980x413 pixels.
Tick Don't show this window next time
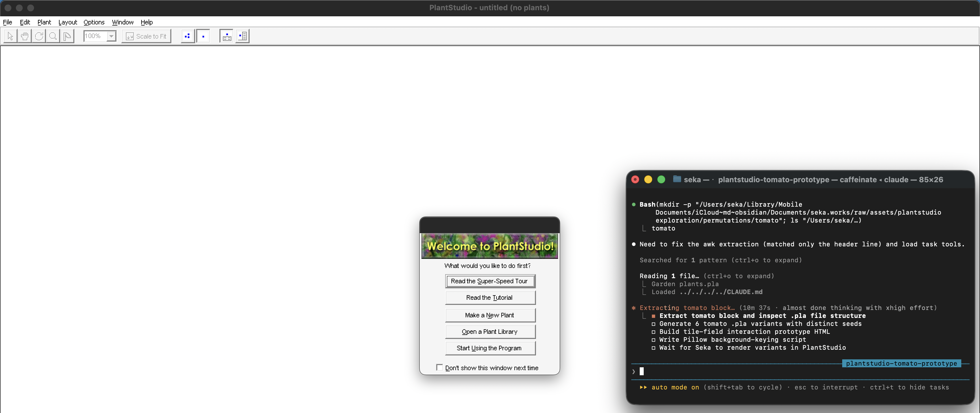[440, 367]
